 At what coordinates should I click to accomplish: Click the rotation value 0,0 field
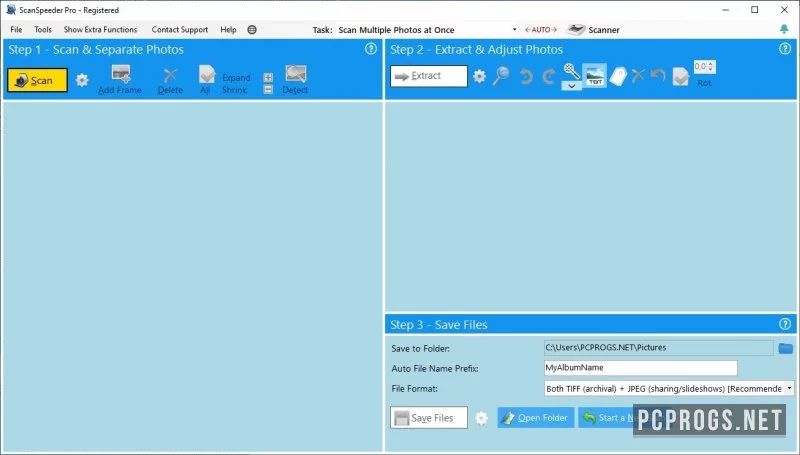tap(701, 66)
